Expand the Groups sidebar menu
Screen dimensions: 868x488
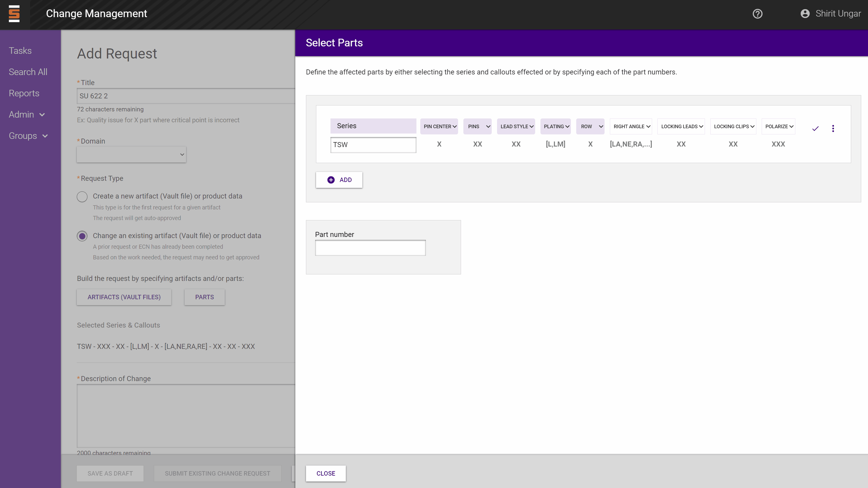pyautogui.click(x=28, y=136)
